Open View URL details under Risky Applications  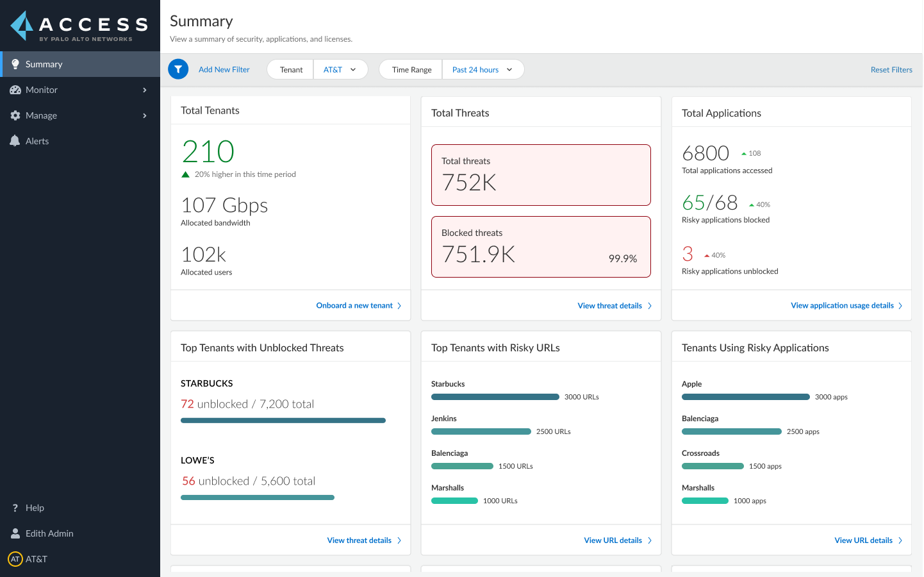click(864, 540)
